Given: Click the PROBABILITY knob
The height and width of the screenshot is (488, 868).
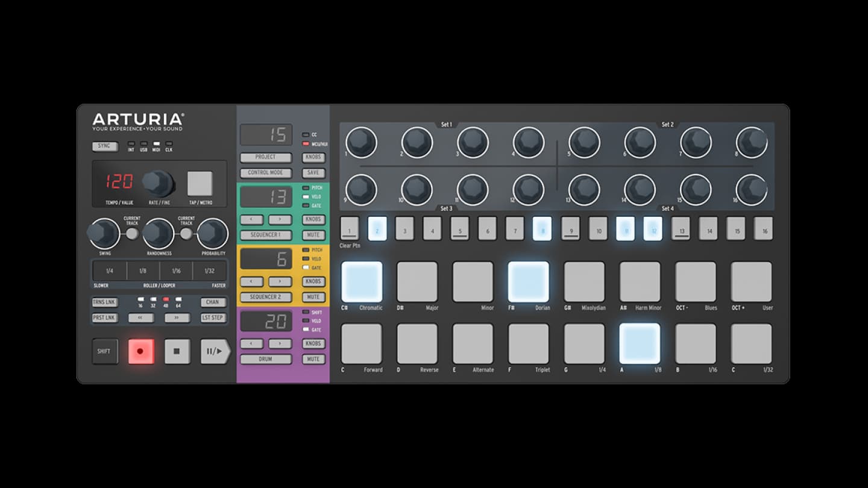Looking at the screenshot, I should (x=213, y=234).
